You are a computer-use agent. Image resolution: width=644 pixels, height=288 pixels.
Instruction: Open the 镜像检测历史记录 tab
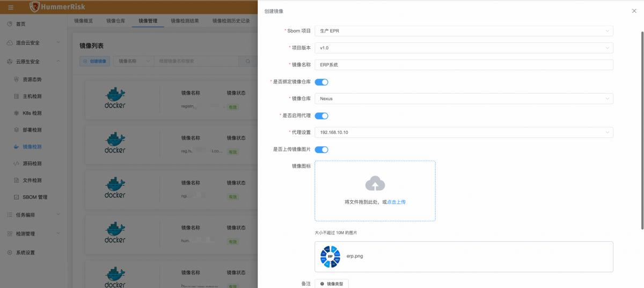[x=231, y=21]
